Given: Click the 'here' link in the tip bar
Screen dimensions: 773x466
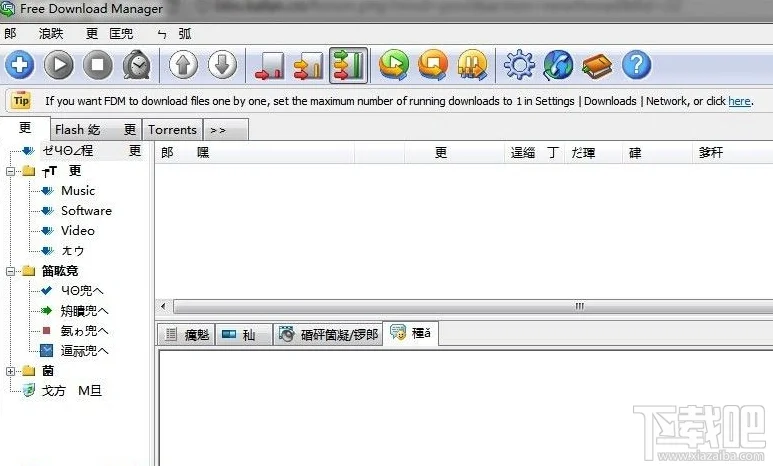Looking at the screenshot, I should click(739, 101).
